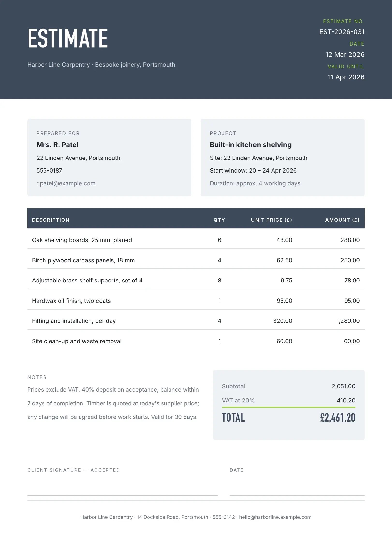This screenshot has width=392, height=554.
Task: Click footer email hello@harborline.example.com
Action: [275, 517]
